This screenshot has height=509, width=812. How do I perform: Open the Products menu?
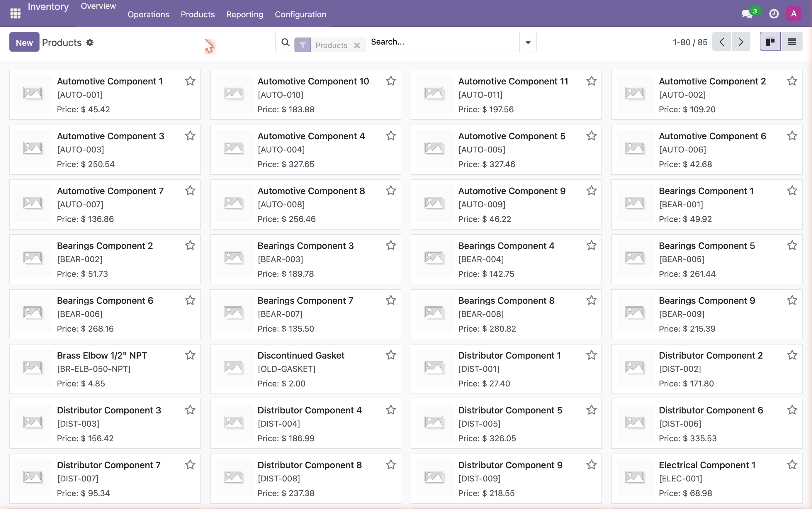point(198,14)
